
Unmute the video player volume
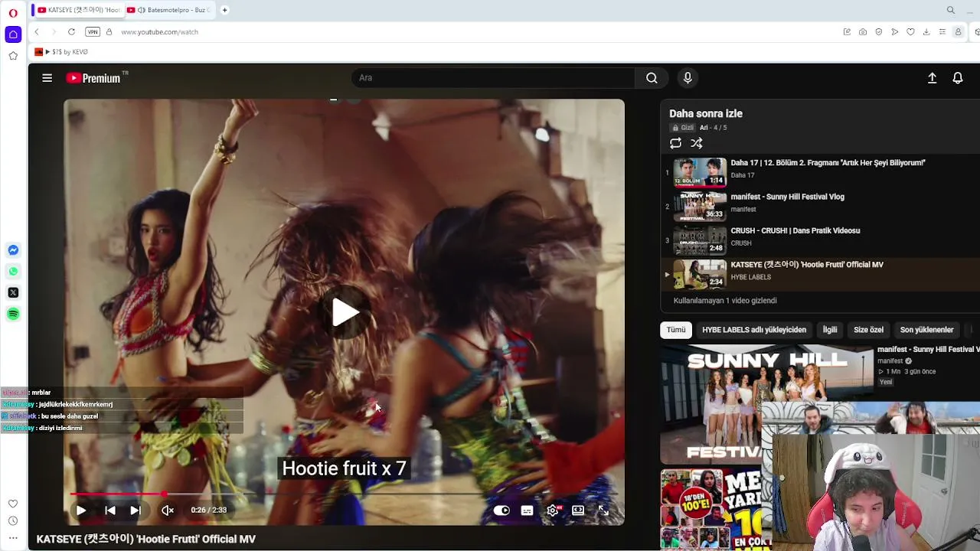(168, 510)
